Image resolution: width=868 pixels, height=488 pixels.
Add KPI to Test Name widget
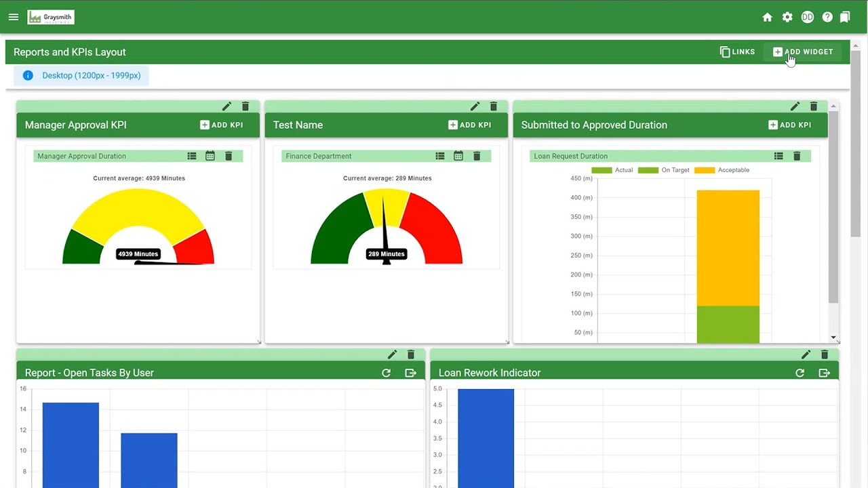(x=470, y=125)
